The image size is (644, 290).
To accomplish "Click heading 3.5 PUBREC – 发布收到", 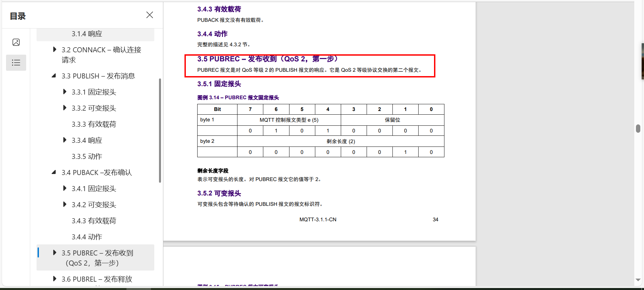I will 267,59.
